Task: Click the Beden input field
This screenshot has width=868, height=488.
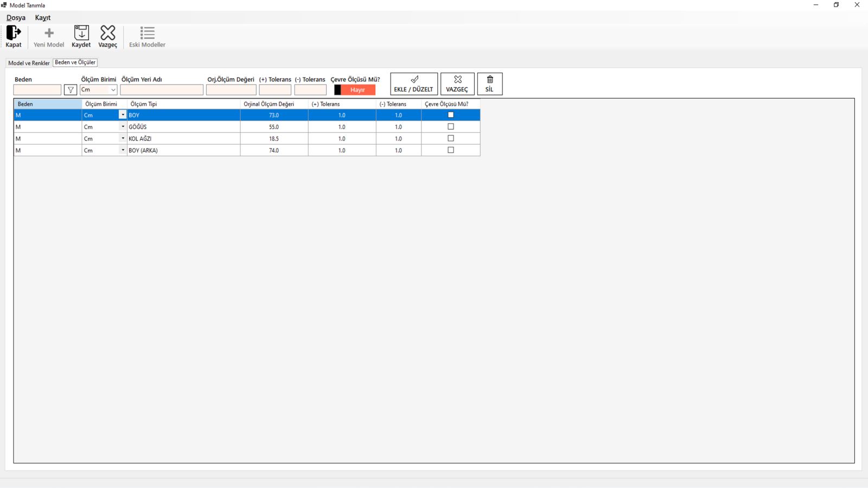Action: (x=37, y=90)
